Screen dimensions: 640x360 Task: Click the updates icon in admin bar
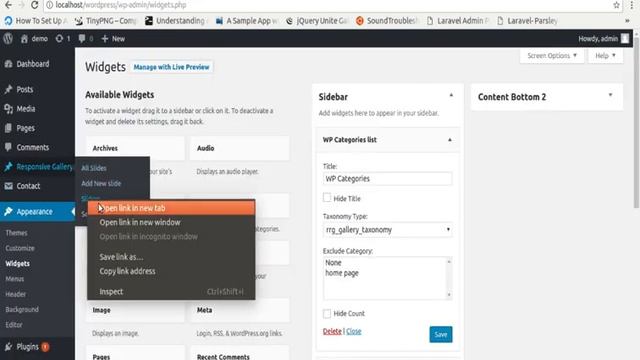click(59, 39)
